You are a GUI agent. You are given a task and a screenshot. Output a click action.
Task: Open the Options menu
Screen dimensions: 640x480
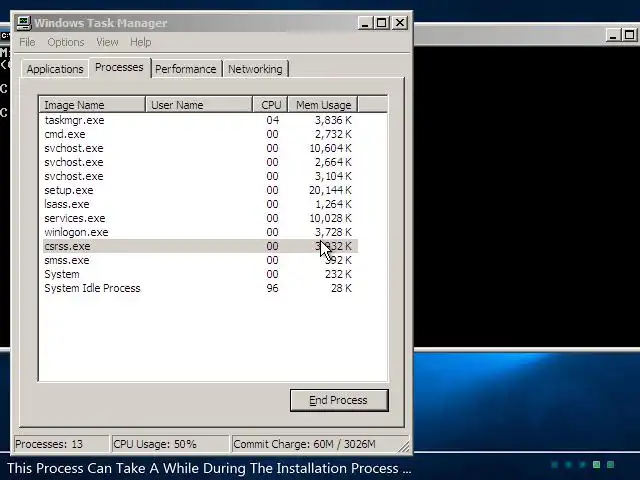pyautogui.click(x=66, y=42)
